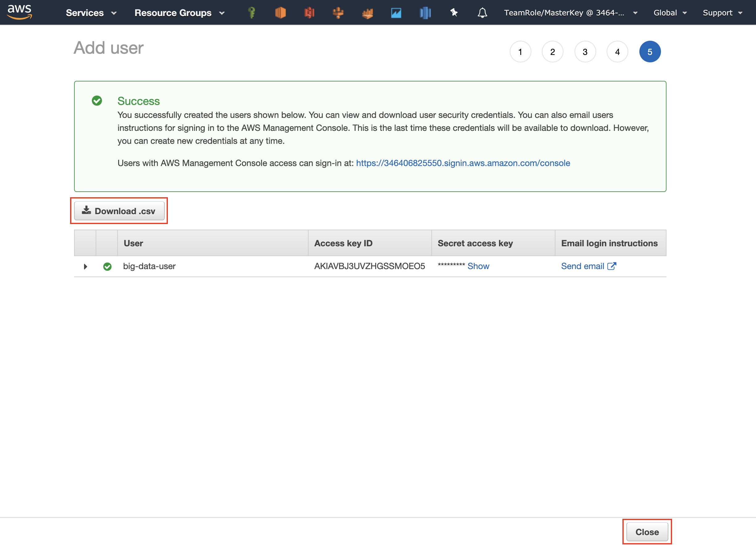Expand the TeamRole/MasterKey account menu

coord(570,13)
